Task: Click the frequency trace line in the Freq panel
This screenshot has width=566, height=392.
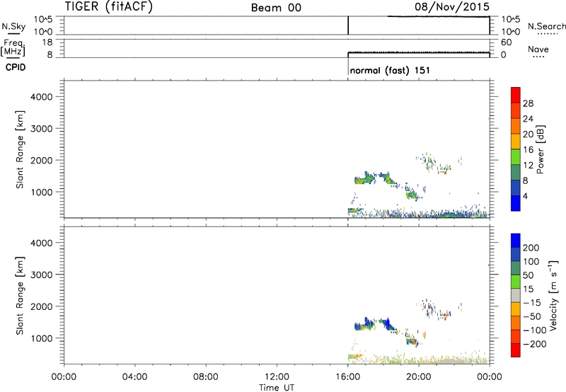Action: [x=419, y=52]
